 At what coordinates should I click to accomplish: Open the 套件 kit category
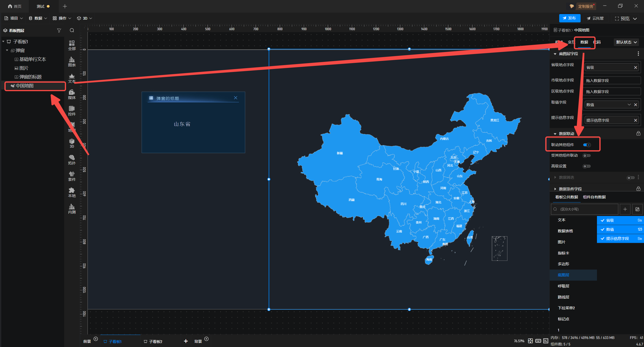click(x=72, y=176)
